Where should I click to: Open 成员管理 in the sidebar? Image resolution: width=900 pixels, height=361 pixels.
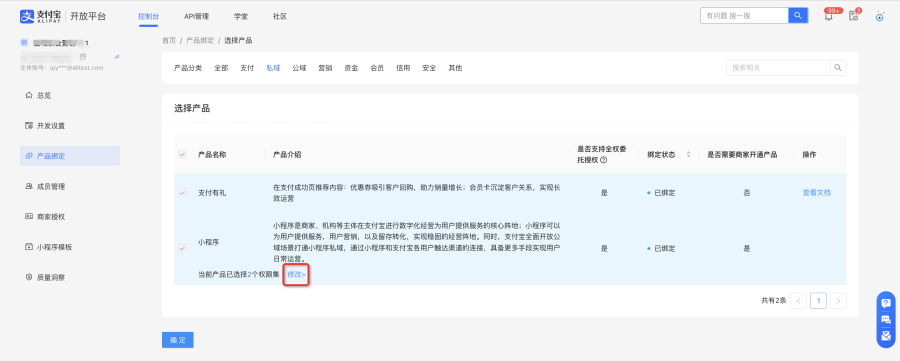coord(70,186)
